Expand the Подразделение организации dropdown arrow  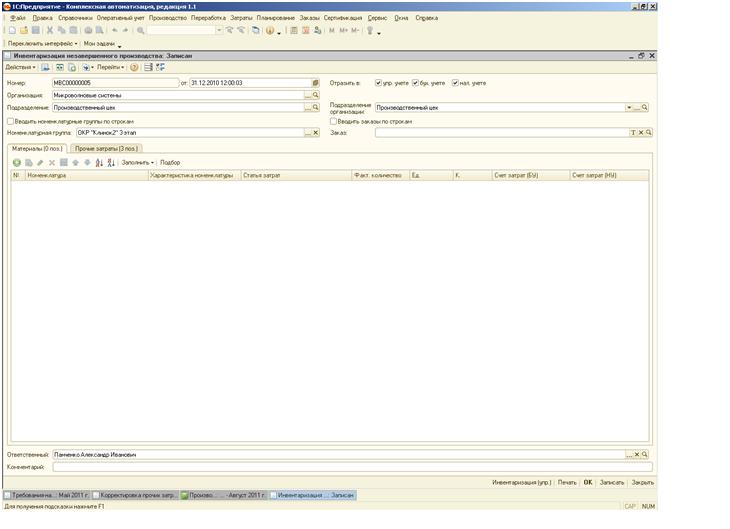click(x=629, y=108)
